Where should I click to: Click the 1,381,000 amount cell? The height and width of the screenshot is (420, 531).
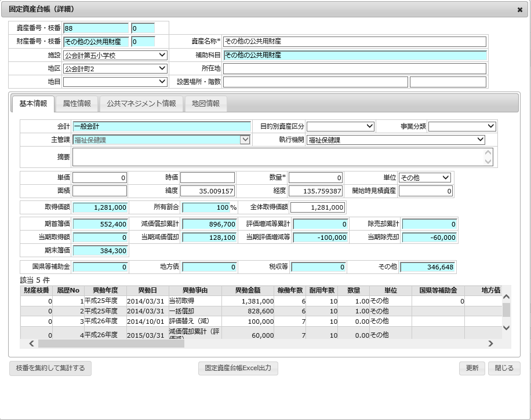248,301
